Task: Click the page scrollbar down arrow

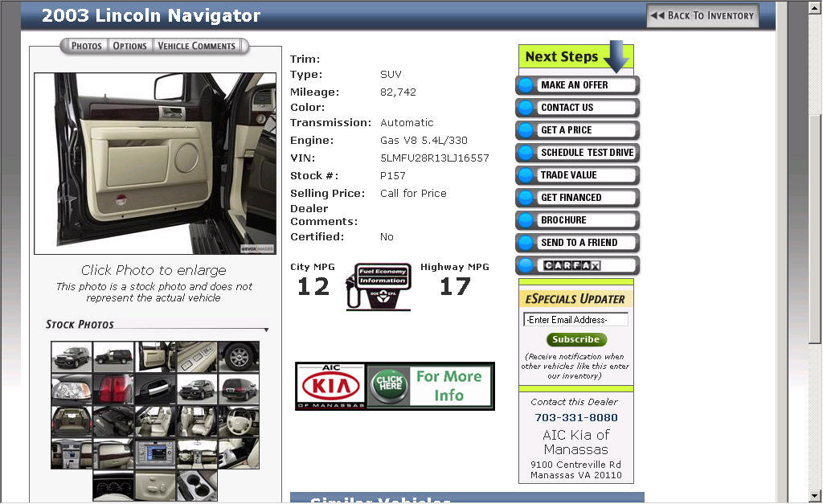Action: pyautogui.click(x=815, y=496)
